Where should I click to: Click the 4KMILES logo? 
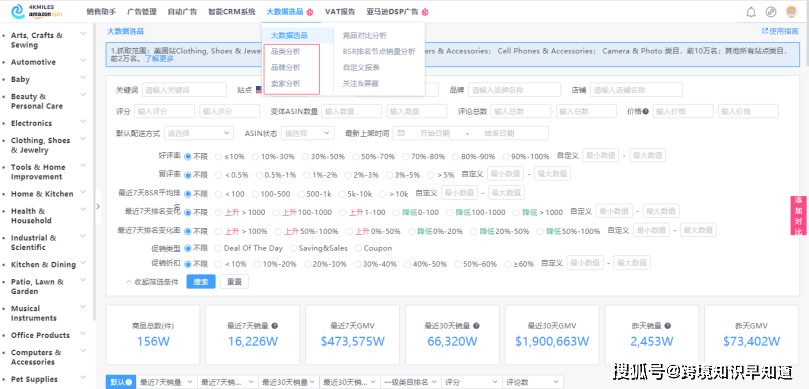[x=36, y=11]
